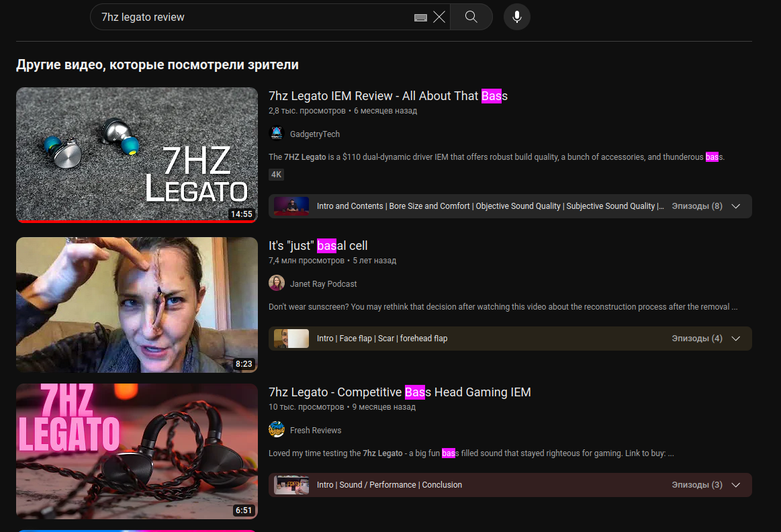Viewport: 781px width, 532px height.
Task: Click '10 тыс. просмотров' metadata
Action: (306, 407)
